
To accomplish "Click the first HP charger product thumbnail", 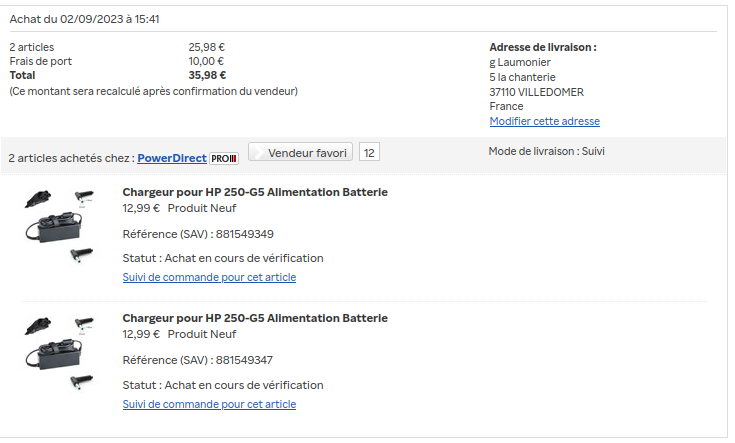I will 59,225.
